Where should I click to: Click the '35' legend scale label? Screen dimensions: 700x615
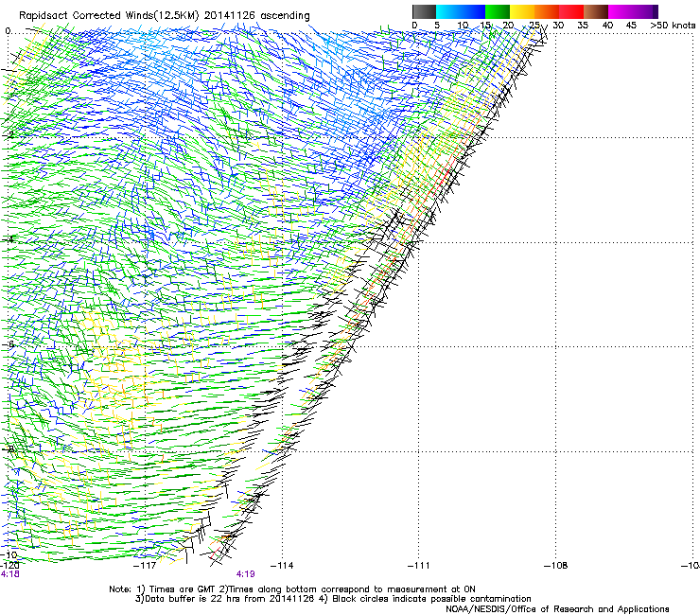pos(583,26)
